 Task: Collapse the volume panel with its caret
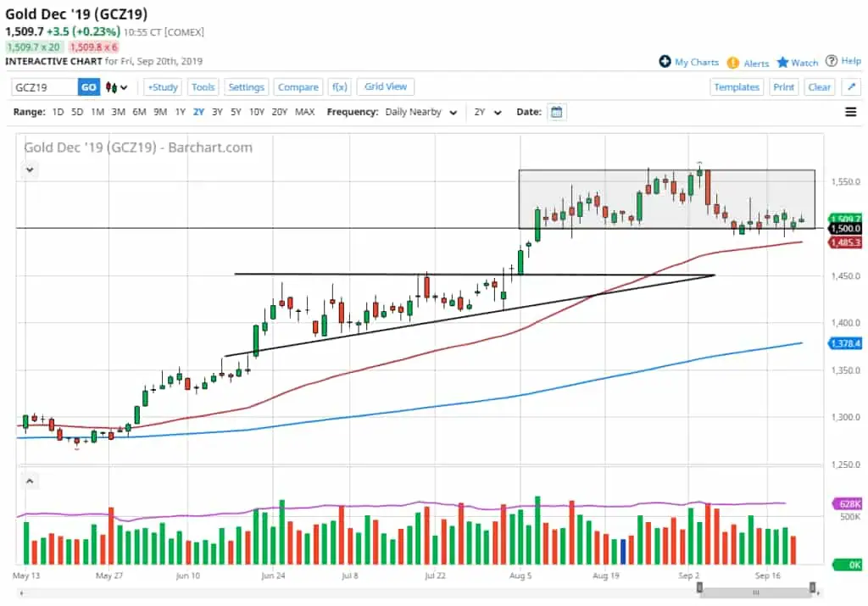[x=30, y=481]
